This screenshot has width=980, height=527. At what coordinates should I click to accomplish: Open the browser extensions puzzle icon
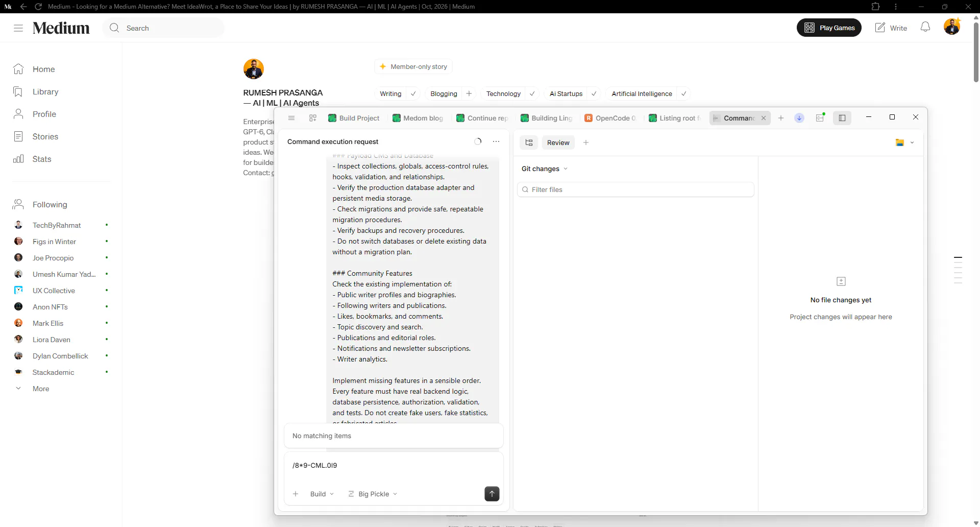pyautogui.click(x=876, y=7)
